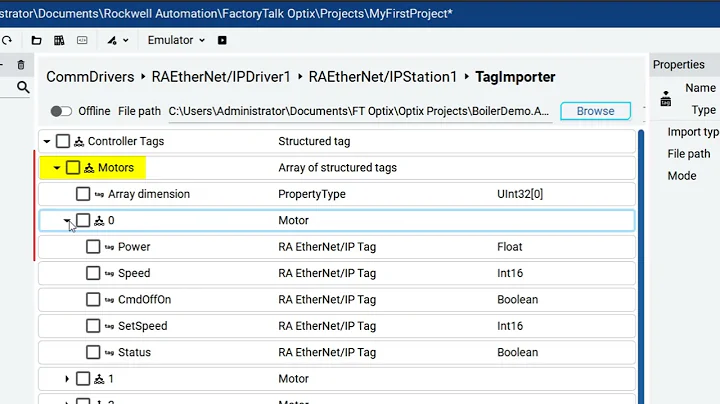This screenshot has width=720, height=404.
Task: Collapse the Controller Tags node
Action: pos(47,141)
